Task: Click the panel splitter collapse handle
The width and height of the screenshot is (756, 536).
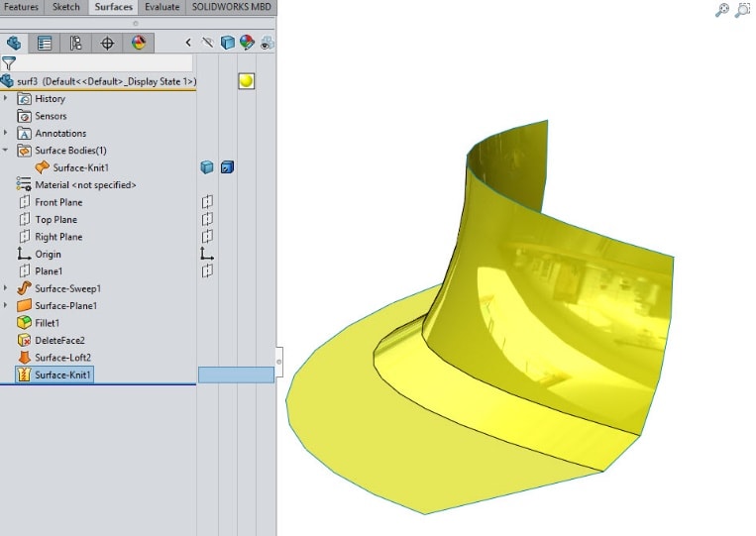Action: tap(278, 362)
